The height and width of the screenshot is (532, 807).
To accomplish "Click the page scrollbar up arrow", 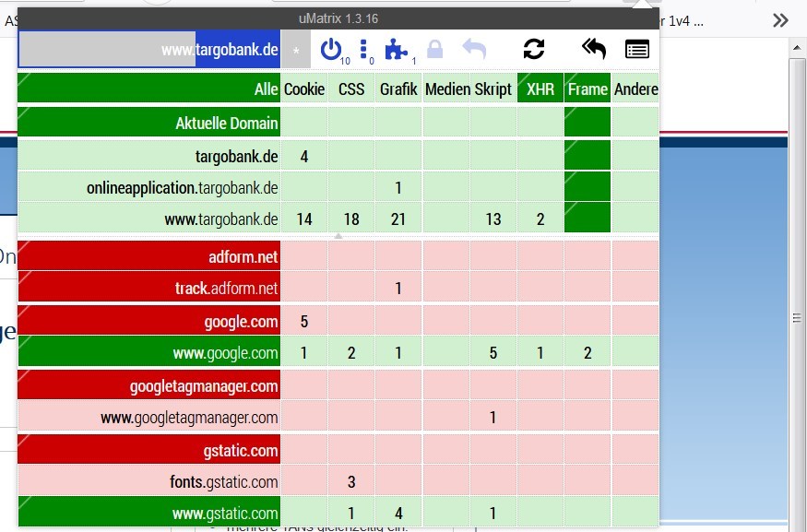I will 797,48.
